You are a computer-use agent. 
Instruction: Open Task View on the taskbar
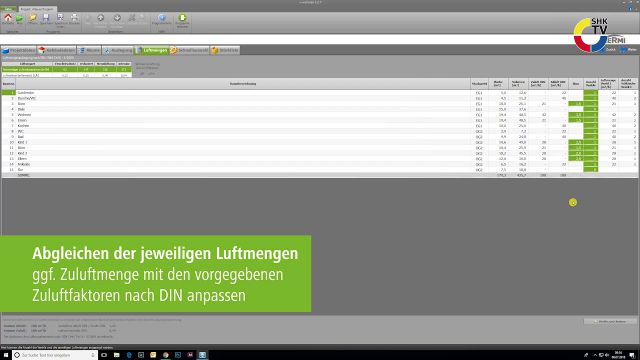[x=104, y=355]
